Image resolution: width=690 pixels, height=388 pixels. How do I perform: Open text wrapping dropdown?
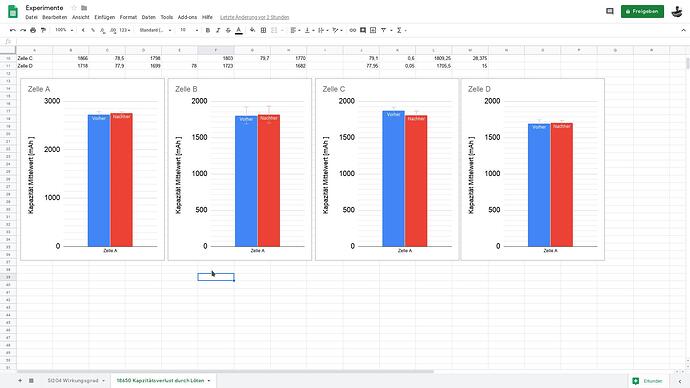coord(323,30)
